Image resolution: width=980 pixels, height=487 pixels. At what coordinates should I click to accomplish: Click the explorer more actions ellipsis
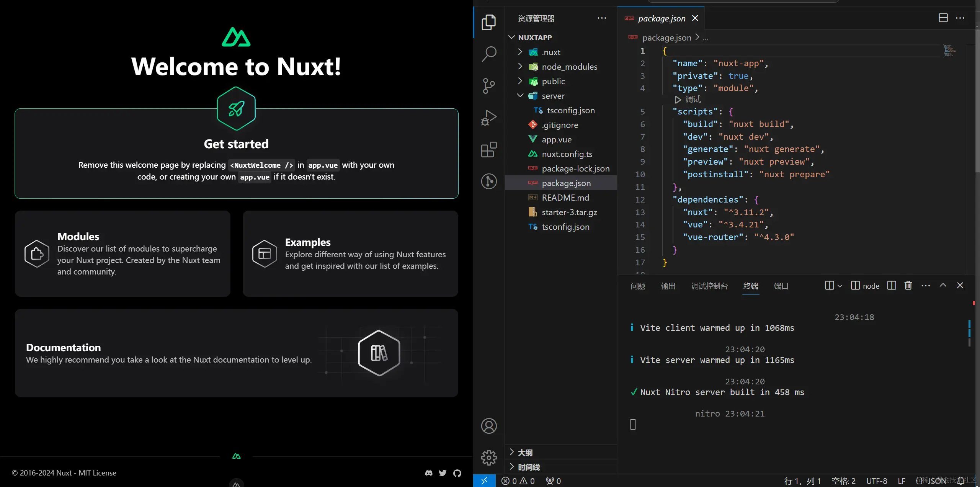[602, 18]
